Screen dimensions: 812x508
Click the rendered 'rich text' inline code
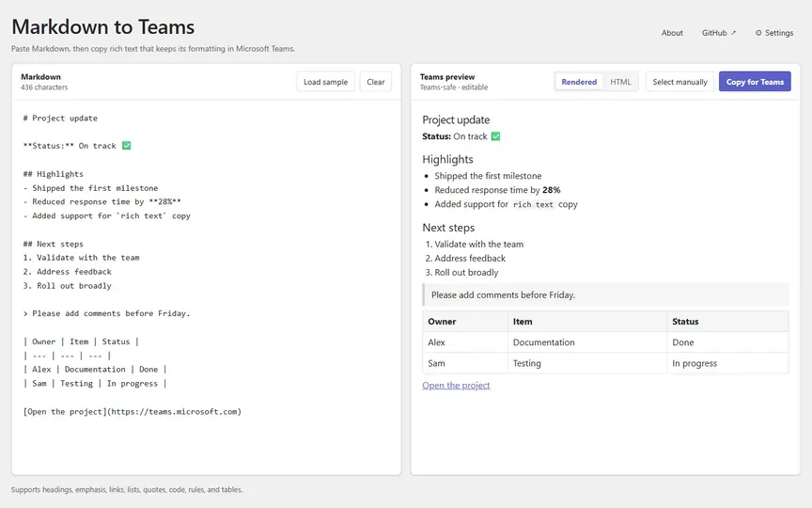533,204
